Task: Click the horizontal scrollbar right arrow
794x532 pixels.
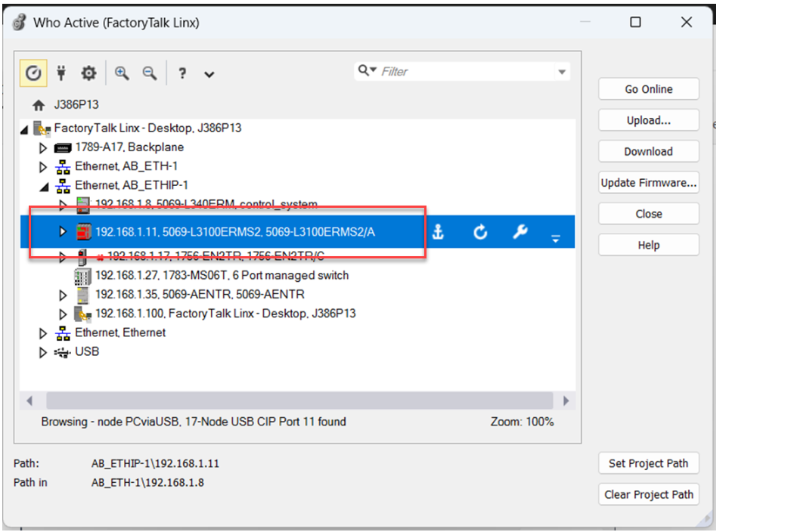Action: tap(567, 400)
